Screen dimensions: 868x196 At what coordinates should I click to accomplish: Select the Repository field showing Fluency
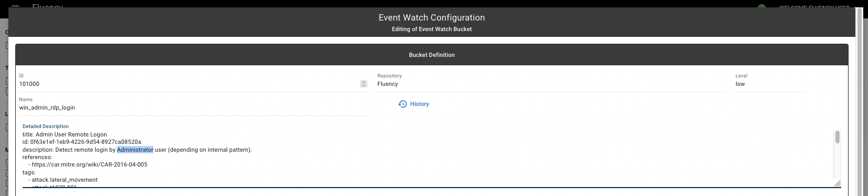pyautogui.click(x=552, y=84)
